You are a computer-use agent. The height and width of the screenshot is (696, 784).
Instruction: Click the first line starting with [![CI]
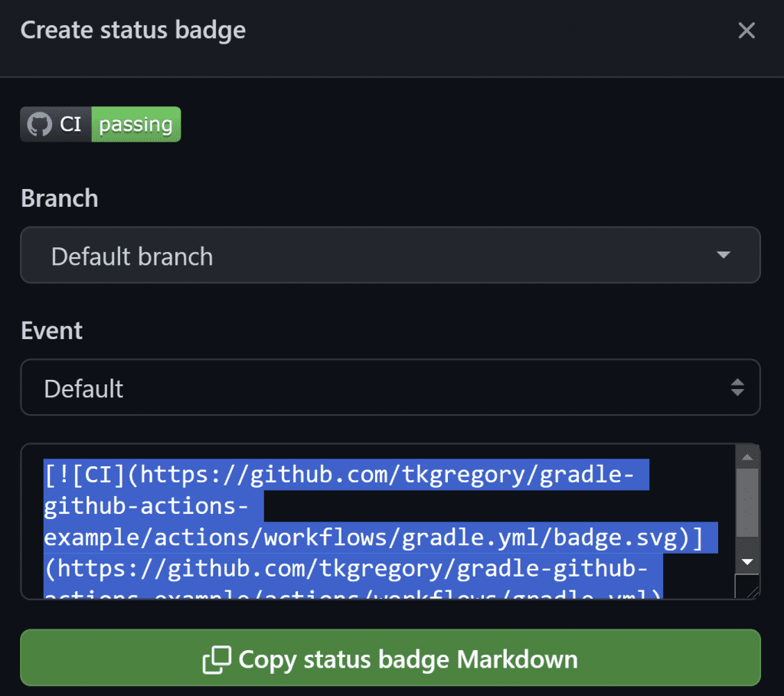click(x=346, y=476)
